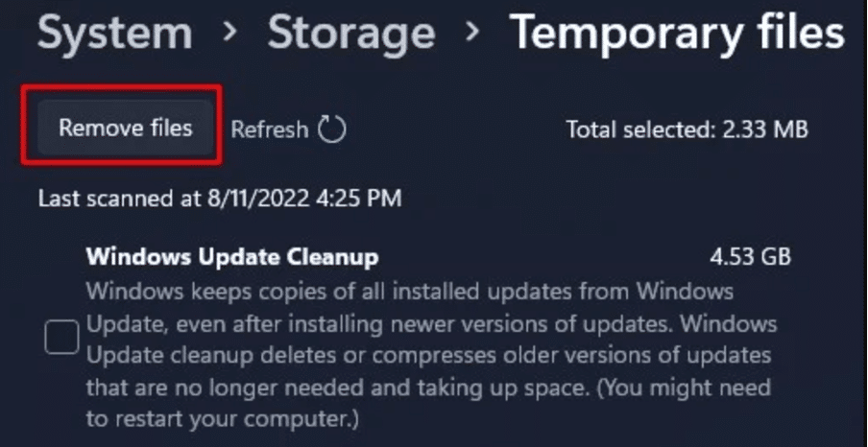Click the 4.53 GB size value
This screenshot has height=447, width=868.
751,257
